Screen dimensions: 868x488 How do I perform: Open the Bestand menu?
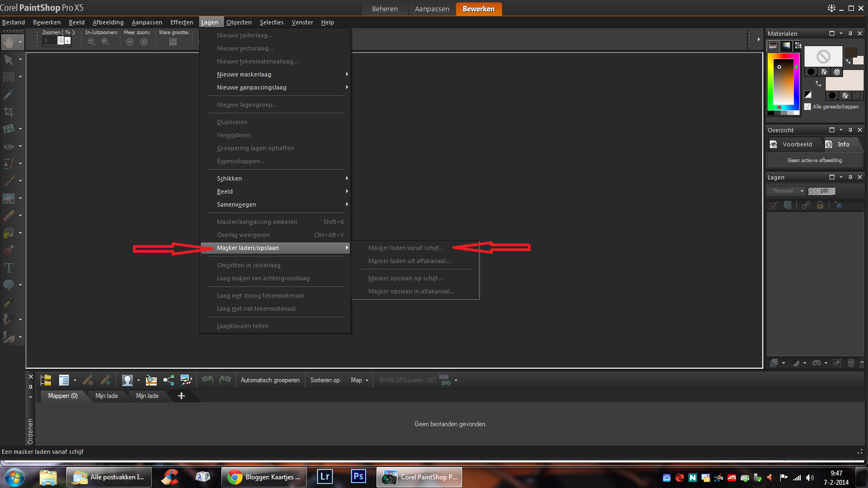(14, 22)
